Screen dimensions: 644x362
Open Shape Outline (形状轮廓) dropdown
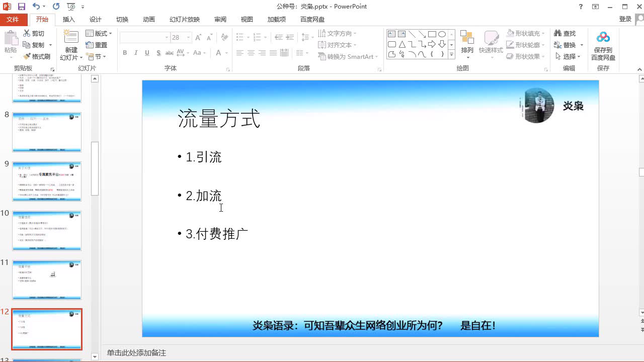point(526,45)
